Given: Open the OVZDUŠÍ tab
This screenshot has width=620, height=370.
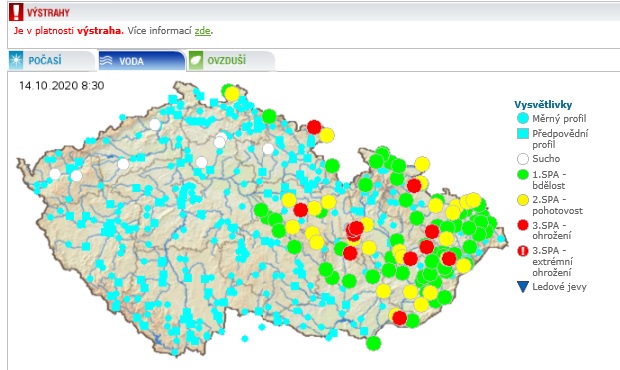Looking at the screenshot, I should 231,61.
